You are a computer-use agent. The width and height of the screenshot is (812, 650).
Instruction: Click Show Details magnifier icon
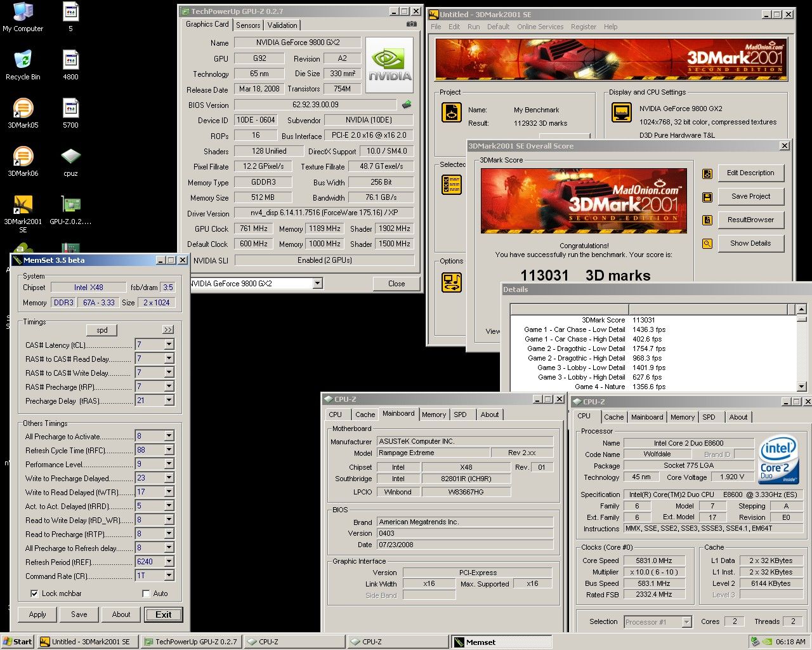point(707,244)
